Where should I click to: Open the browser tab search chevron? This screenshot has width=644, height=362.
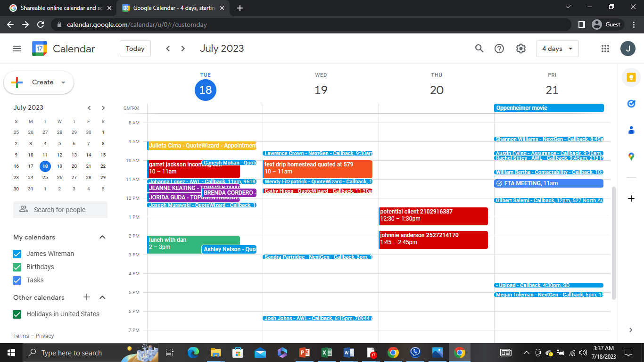[x=568, y=7]
